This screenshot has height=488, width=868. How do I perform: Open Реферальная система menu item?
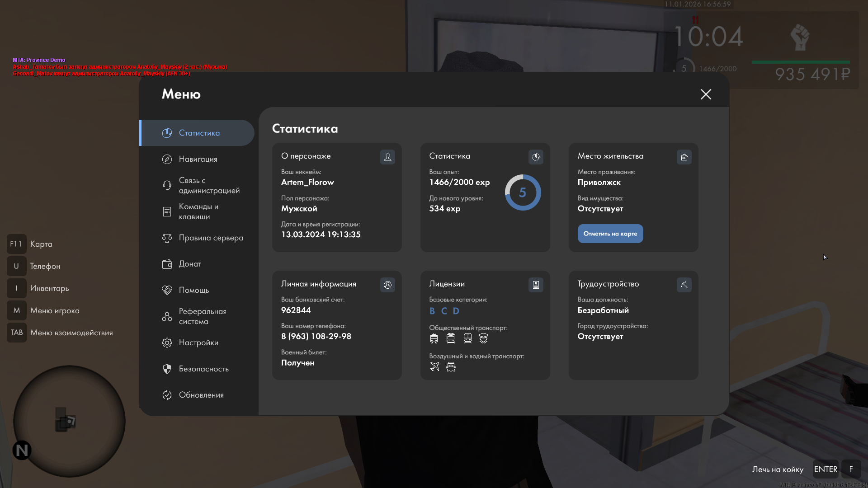202,316
